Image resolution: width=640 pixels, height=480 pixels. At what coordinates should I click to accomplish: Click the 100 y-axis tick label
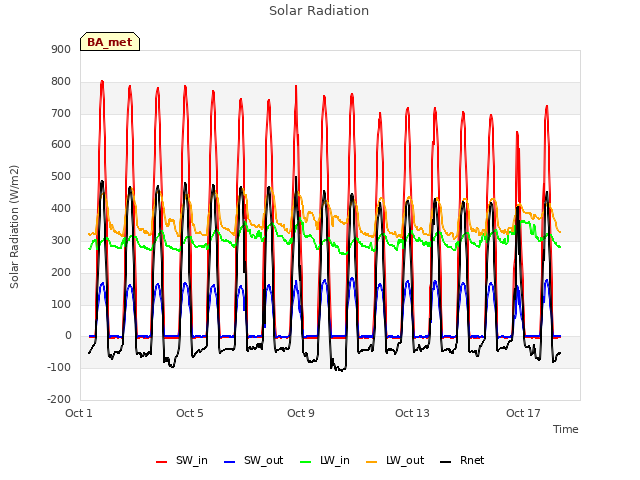[61, 304]
